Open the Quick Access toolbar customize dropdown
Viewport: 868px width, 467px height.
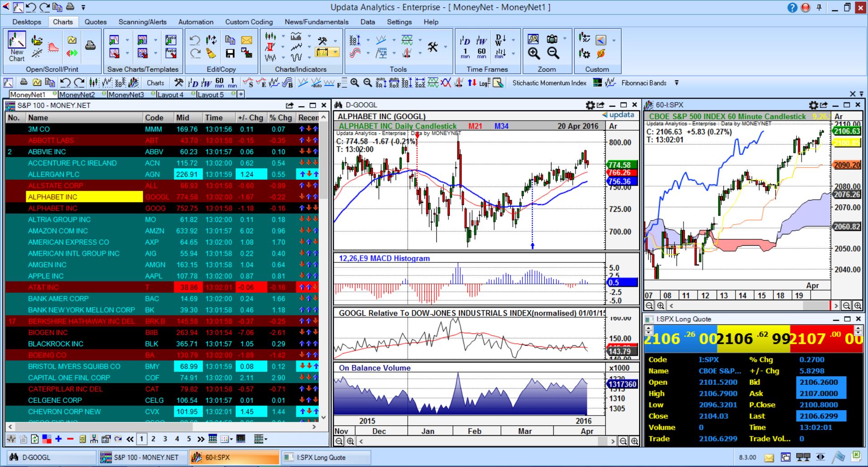pyautogui.click(x=84, y=7)
